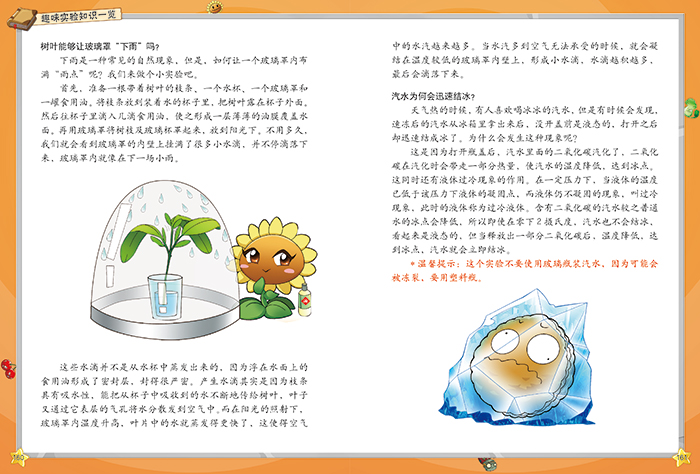Select the heading 树叶能够让玻璃罩"下雨"吗?
This screenshot has height=474, width=700.
point(100,46)
